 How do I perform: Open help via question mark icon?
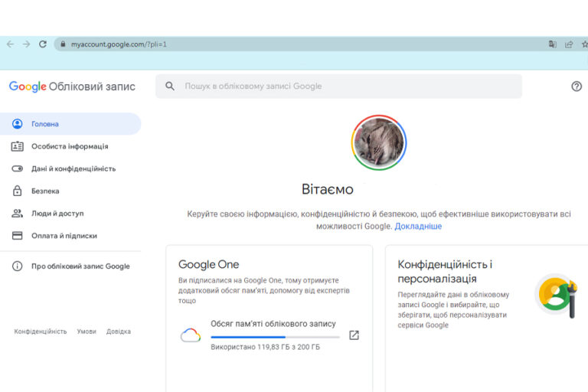[x=577, y=87]
